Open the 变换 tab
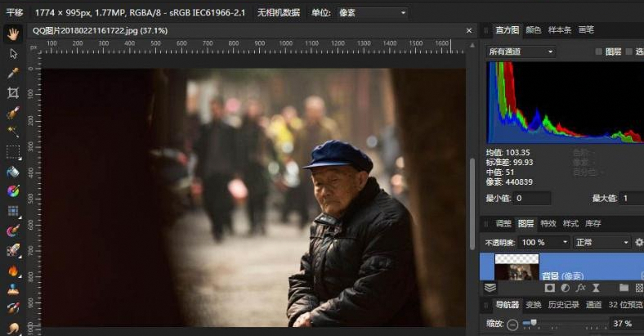Screen dimensions: 644x336 pyautogui.click(x=534, y=305)
